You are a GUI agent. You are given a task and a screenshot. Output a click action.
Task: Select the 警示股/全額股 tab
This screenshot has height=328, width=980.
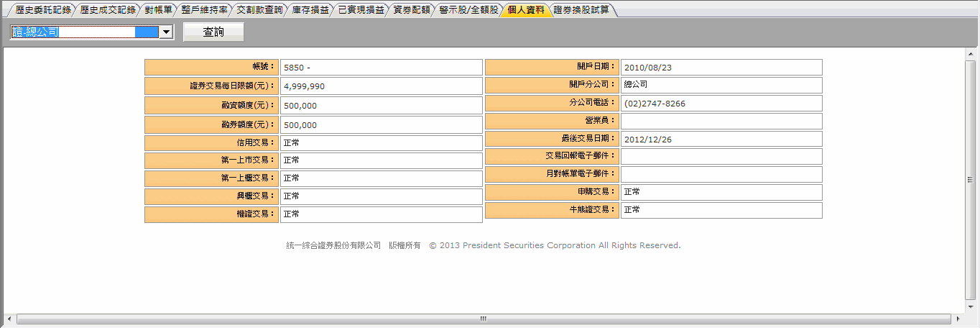coord(469,10)
